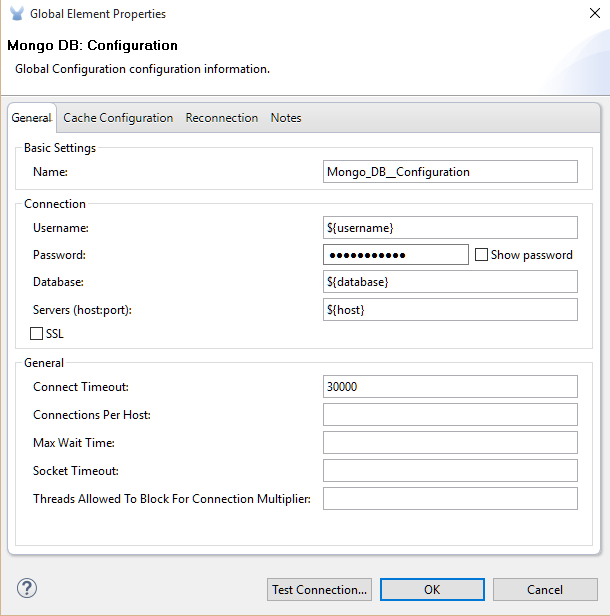Viewport: 610px width, 616px height.
Task: Click the 'Servers (host:port):' label
Action: click(82, 310)
